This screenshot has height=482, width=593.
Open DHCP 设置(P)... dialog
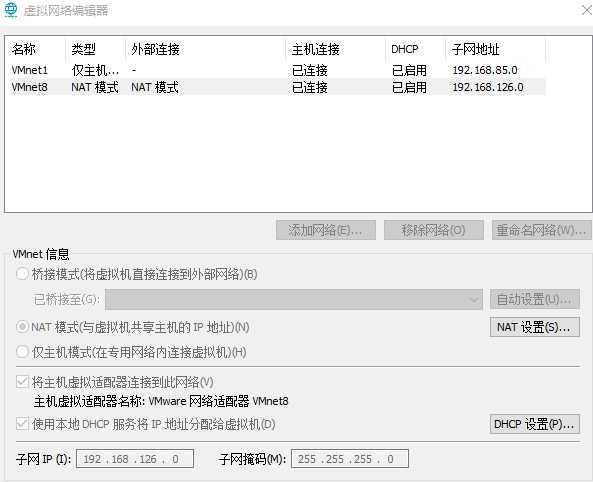tap(535, 424)
